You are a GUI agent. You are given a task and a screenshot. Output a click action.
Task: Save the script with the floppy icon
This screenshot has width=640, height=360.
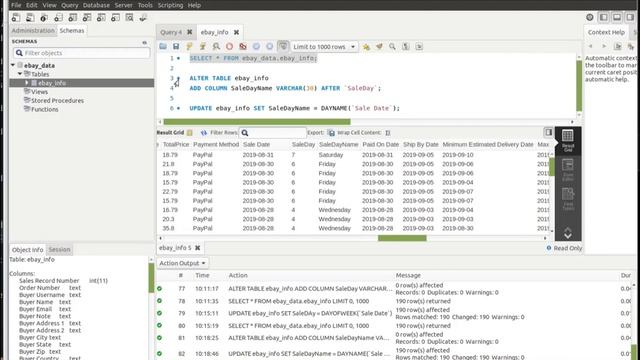tap(176, 47)
